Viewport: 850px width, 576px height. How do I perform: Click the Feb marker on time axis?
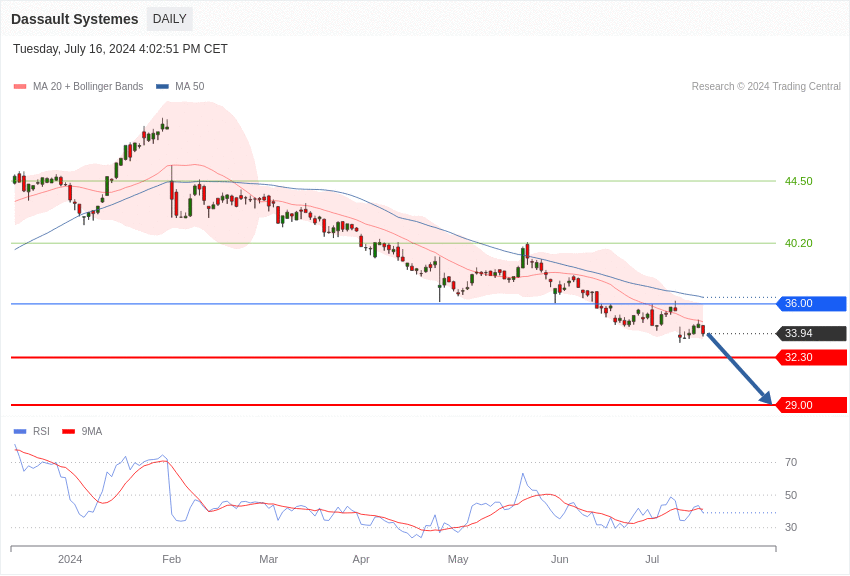171,559
